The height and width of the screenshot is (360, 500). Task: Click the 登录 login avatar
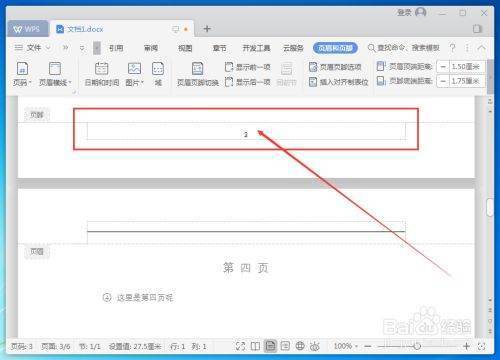click(x=421, y=12)
